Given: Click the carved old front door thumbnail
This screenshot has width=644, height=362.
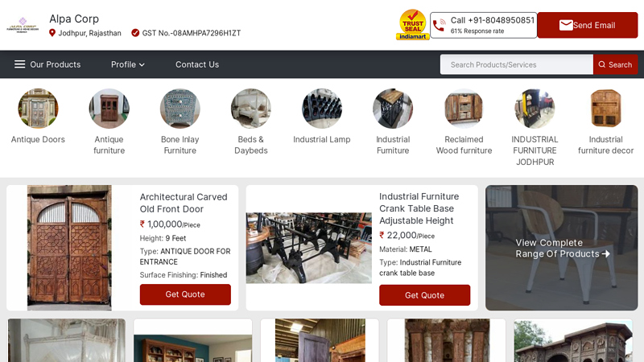Looking at the screenshot, I should pyautogui.click(x=69, y=248).
